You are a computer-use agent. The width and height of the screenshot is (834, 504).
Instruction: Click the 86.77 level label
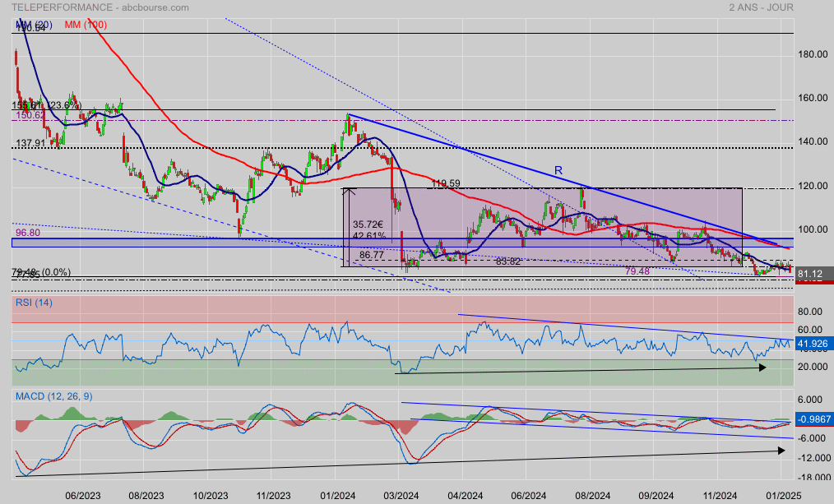[371, 255]
